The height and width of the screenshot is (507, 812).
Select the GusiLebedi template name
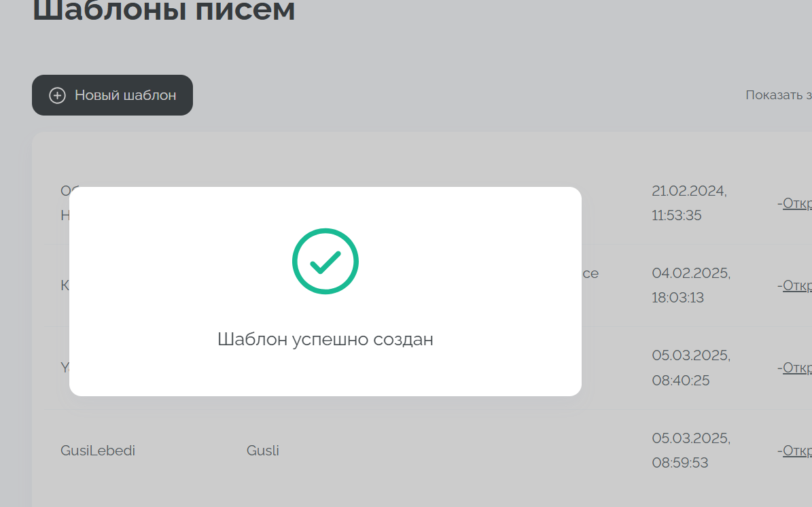pyautogui.click(x=98, y=450)
